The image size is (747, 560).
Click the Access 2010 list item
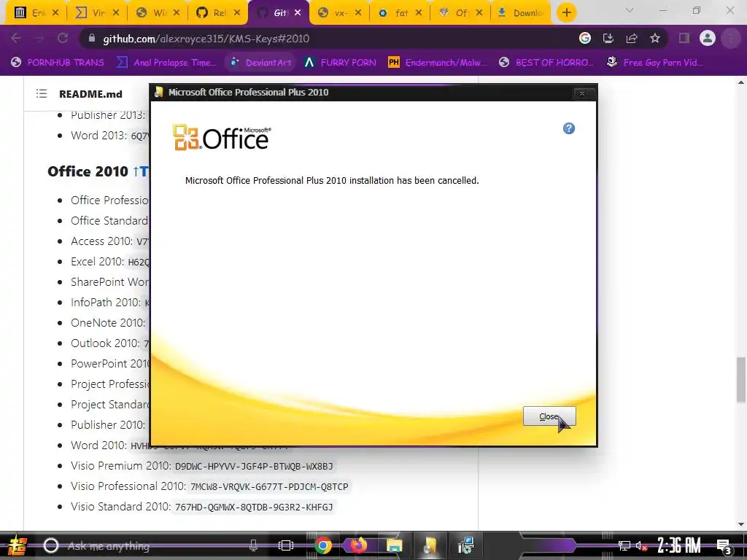click(109, 241)
